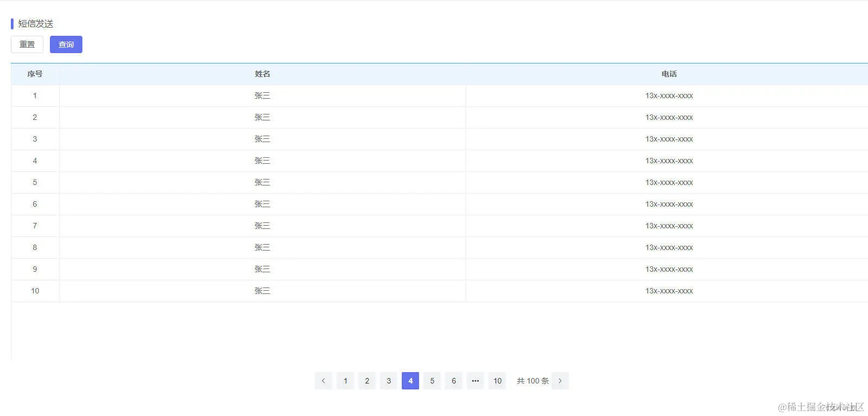Select the 张三 name in row 5
The image size is (868, 416).
[x=262, y=182]
